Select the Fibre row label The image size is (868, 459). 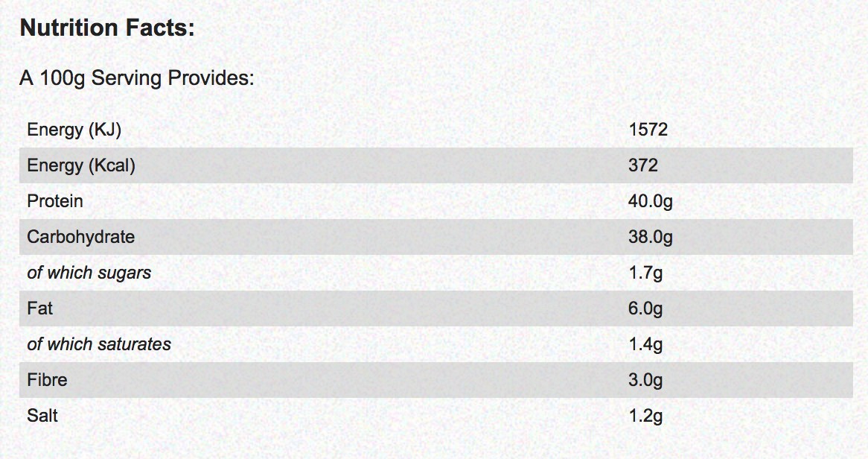47,380
